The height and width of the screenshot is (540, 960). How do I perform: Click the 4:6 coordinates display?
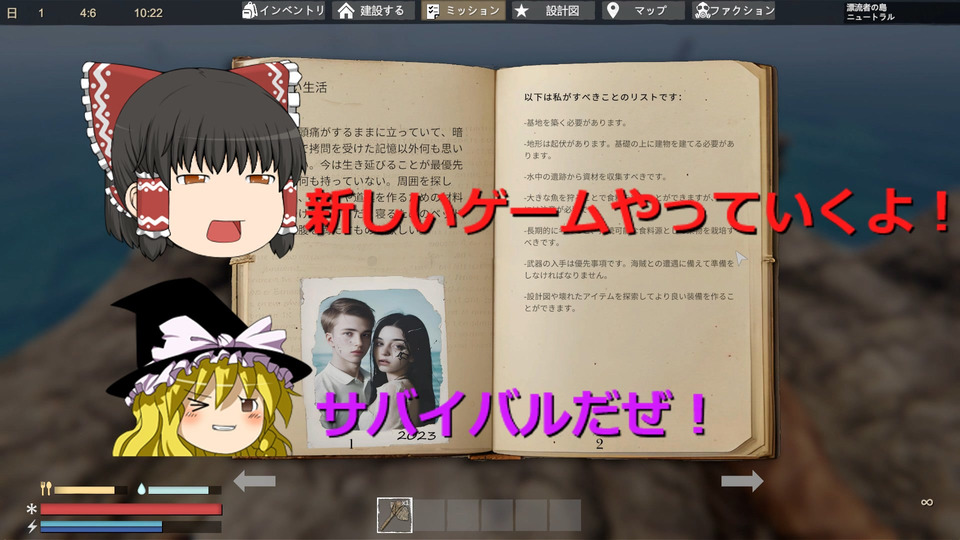tap(88, 13)
